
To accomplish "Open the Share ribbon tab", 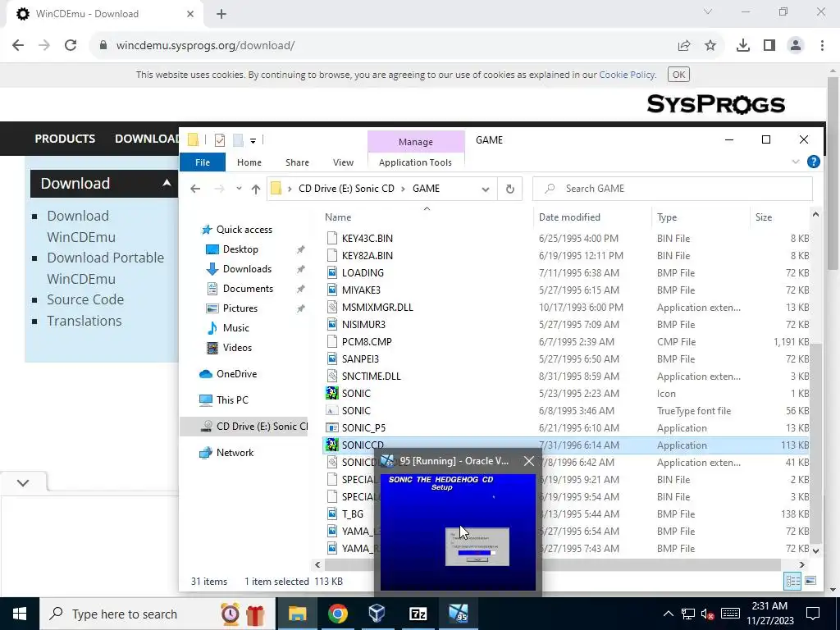I will [297, 162].
